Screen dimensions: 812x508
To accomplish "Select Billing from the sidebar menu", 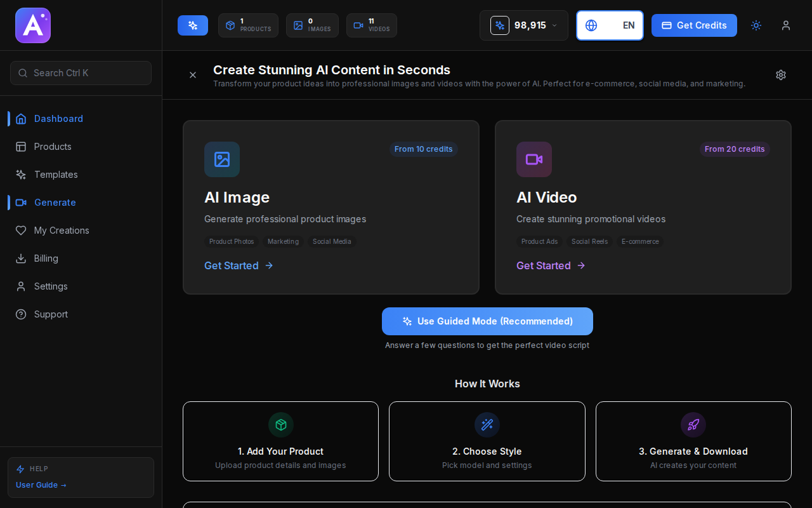I will pos(46,258).
